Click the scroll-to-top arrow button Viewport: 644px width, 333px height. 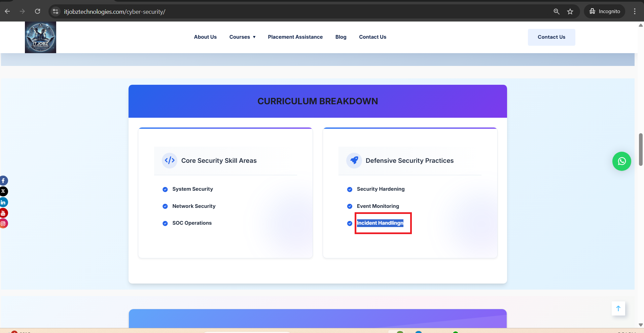click(618, 308)
